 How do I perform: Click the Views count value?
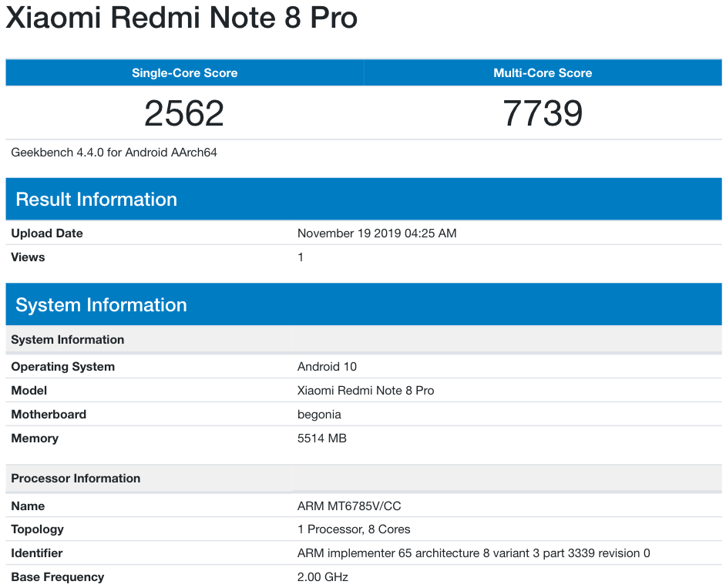(301, 257)
